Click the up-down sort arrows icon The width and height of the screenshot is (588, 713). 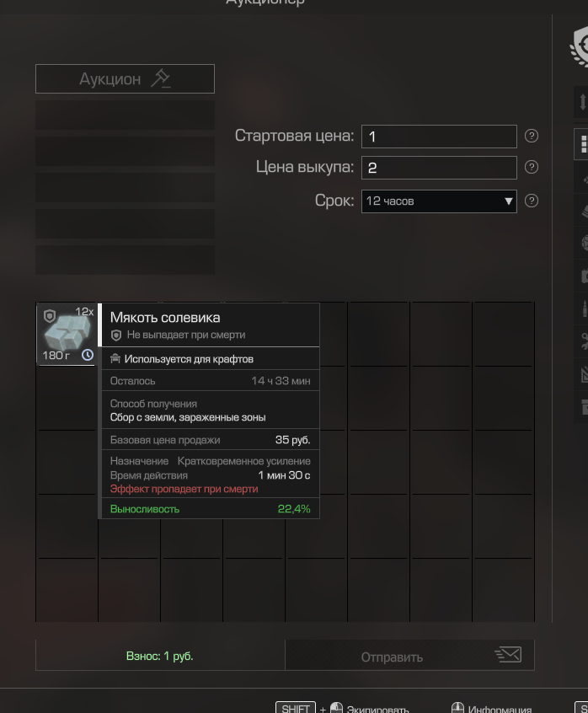click(x=583, y=101)
